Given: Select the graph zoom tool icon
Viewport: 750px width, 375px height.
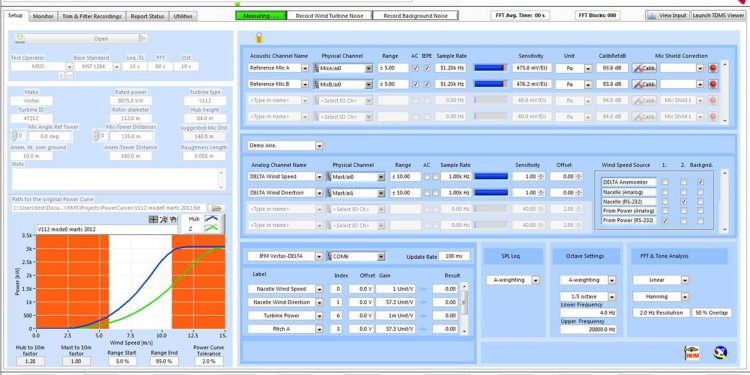Looking at the screenshot, I should 163,219.
